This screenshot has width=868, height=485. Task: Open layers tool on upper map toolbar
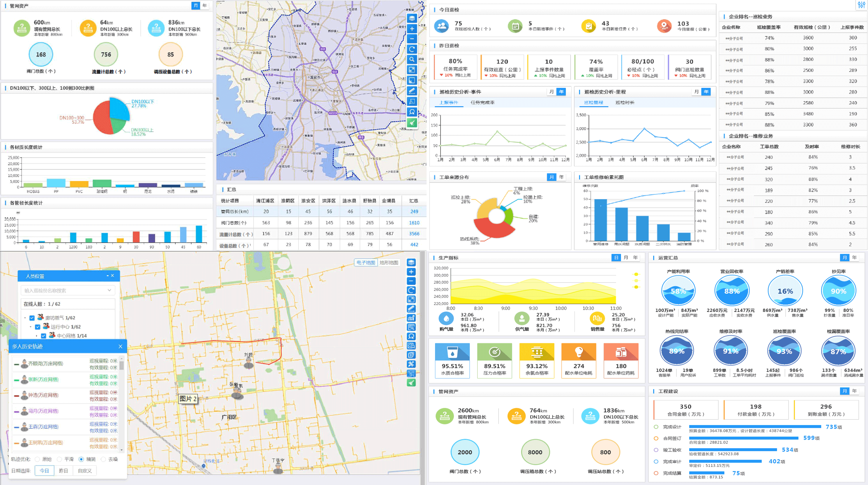412,18
